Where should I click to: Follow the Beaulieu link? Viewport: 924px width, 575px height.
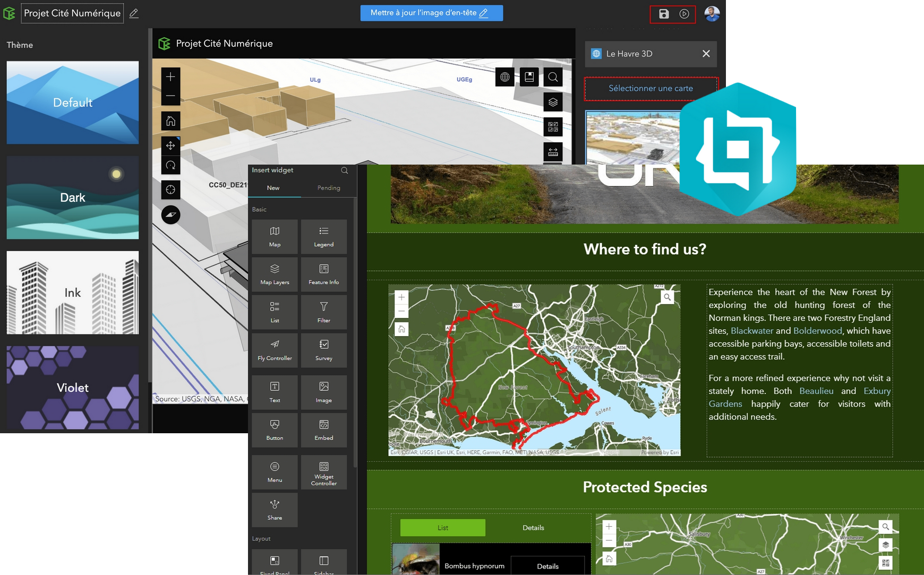point(816,391)
